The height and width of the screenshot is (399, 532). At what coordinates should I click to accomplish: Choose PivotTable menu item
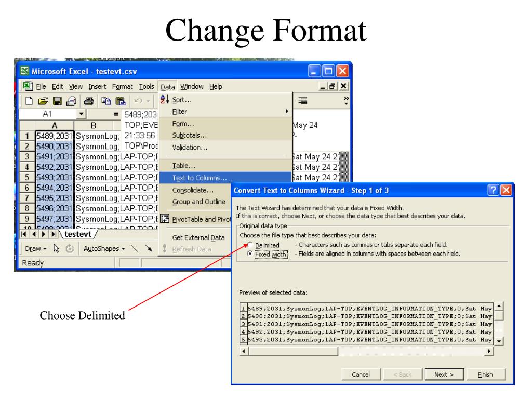195,219
